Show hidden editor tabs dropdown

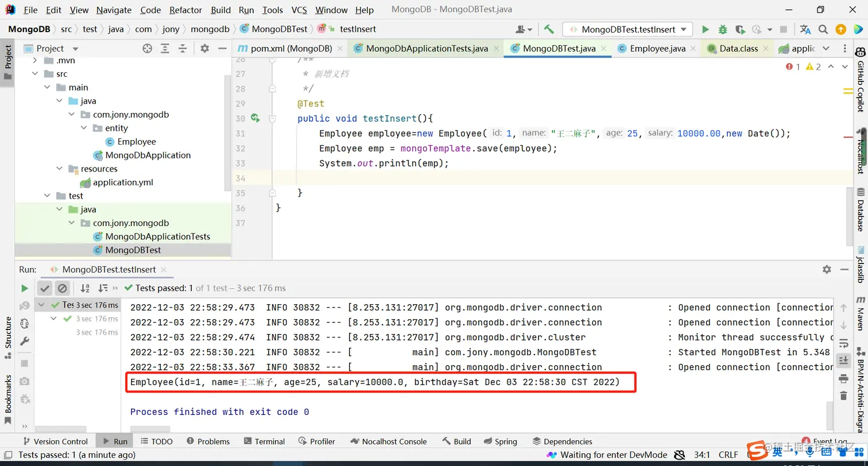pyautogui.click(x=826, y=49)
